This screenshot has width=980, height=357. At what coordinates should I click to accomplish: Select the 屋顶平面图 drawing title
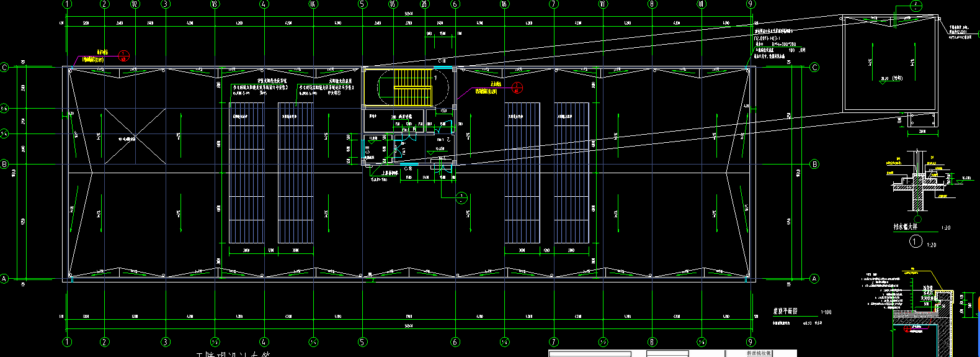785,312
